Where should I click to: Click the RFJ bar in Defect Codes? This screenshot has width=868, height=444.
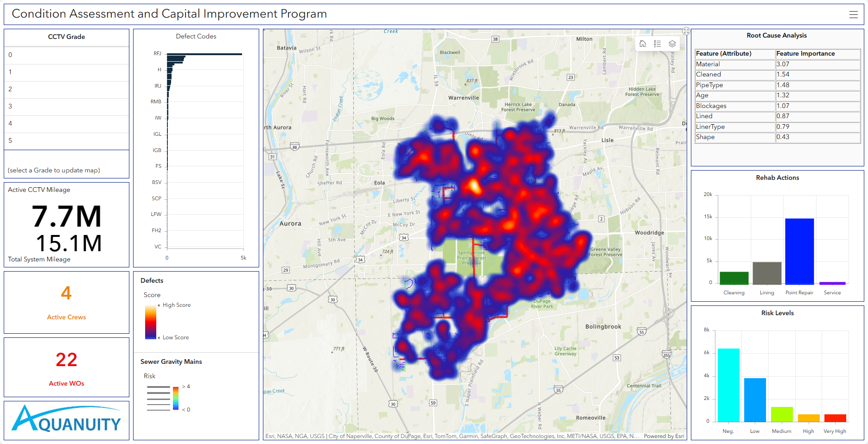(204, 54)
